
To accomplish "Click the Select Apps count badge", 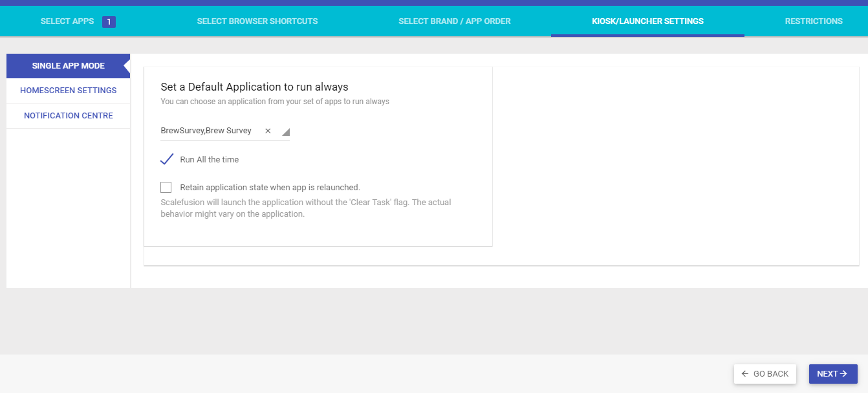I will [x=109, y=22].
